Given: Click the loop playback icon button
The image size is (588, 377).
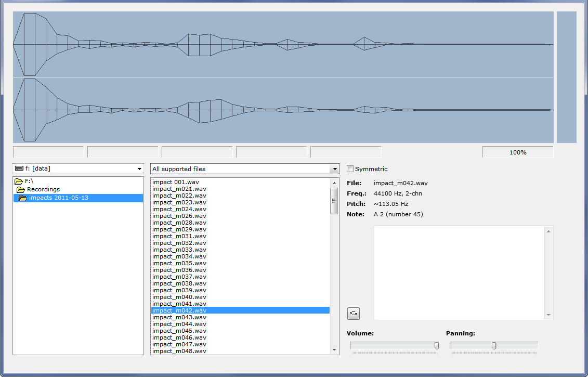Looking at the screenshot, I should click(354, 314).
